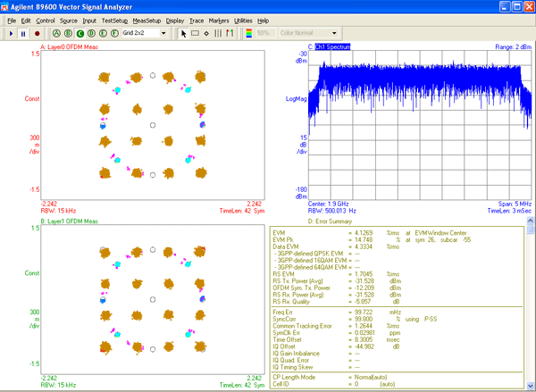
Task: Click the vertical band markers icon
Action: tap(218, 34)
